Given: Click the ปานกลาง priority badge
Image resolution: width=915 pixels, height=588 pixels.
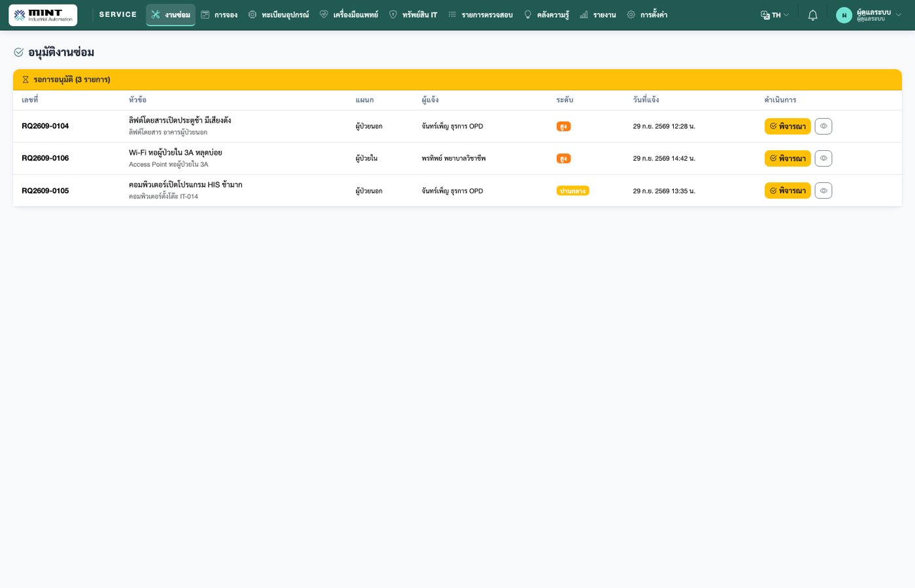Looking at the screenshot, I should (x=573, y=191).
